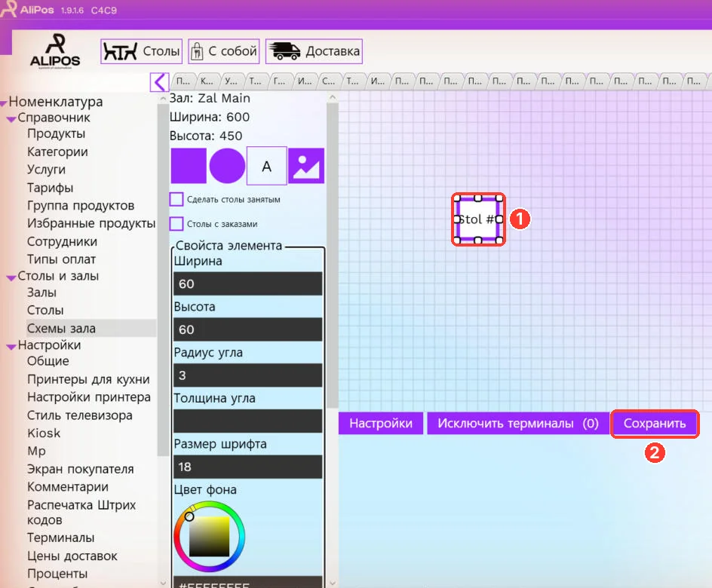Open Принтеры для кухни settings

(88, 379)
